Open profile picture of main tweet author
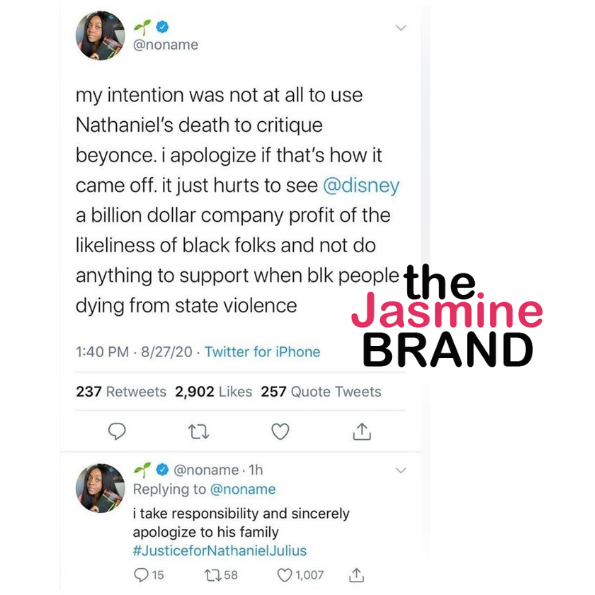 (100, 36)
